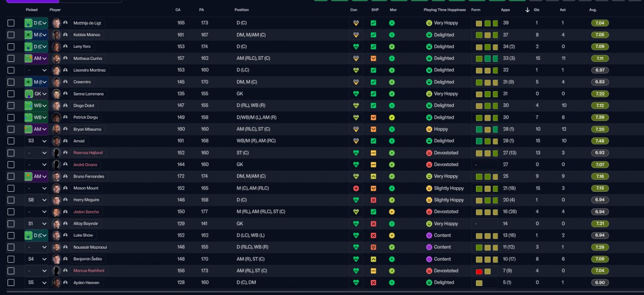Click pitch position icon in Diogo Dalot's row

[29, 106]
